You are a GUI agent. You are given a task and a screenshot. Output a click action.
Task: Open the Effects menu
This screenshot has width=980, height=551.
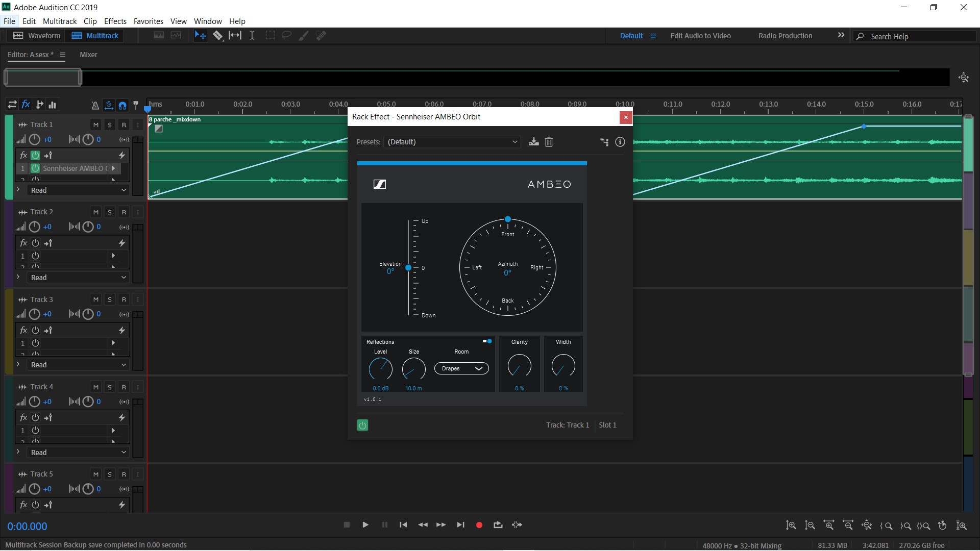coord(115,21)
